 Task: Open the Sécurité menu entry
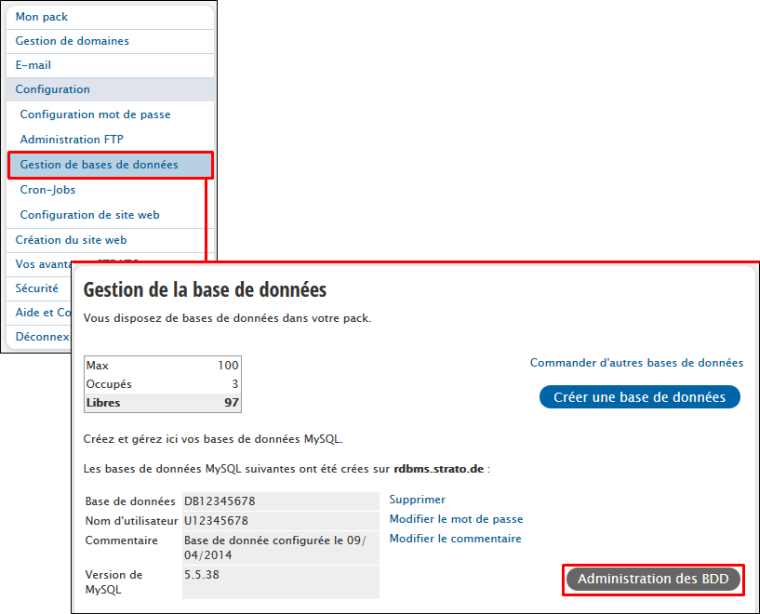point(37,289)
